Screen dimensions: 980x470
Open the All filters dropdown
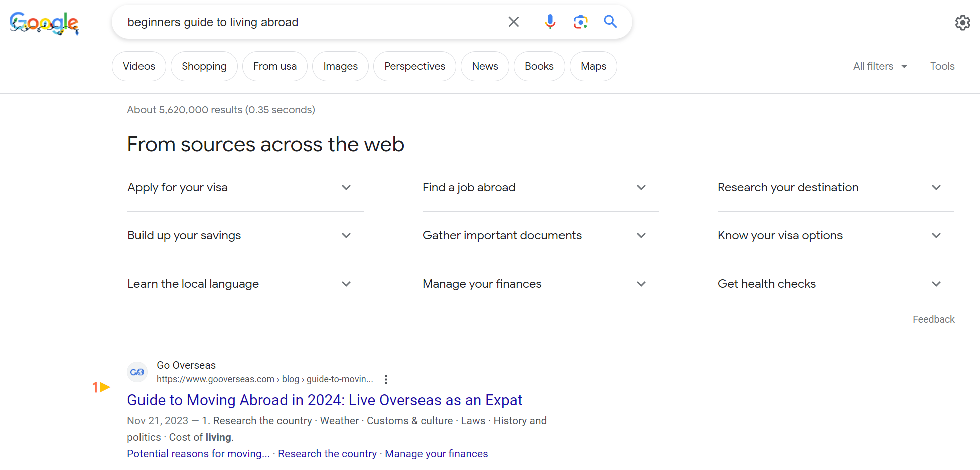point(880,66)
